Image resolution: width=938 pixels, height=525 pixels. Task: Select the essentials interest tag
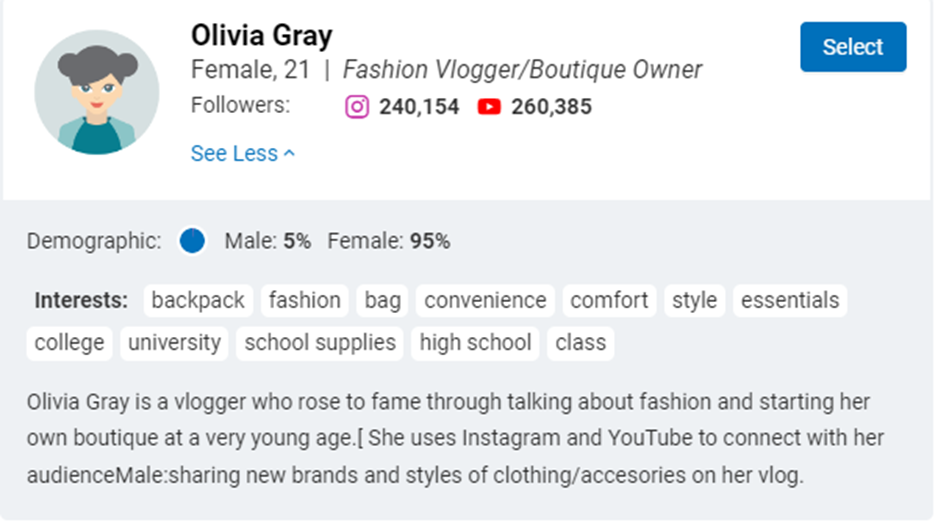(790, 300)
